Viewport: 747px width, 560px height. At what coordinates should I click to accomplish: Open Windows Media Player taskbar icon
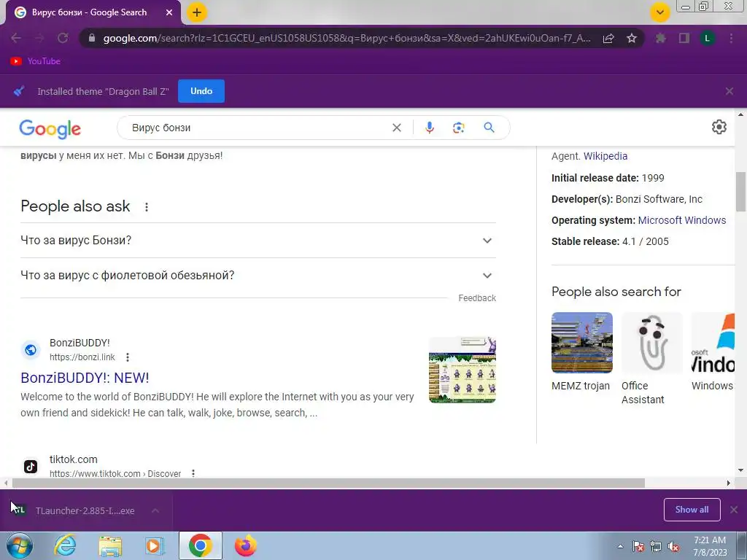tap(155, 545)
